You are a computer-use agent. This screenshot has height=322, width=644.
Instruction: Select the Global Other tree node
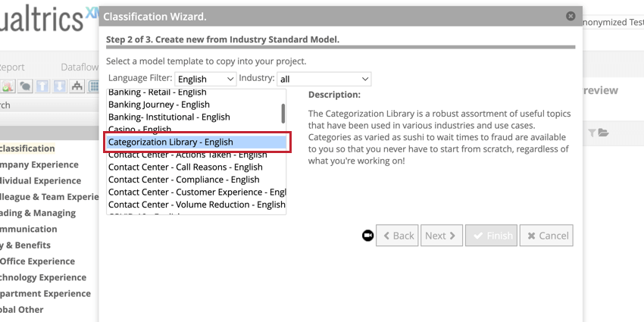pos(22,309)
